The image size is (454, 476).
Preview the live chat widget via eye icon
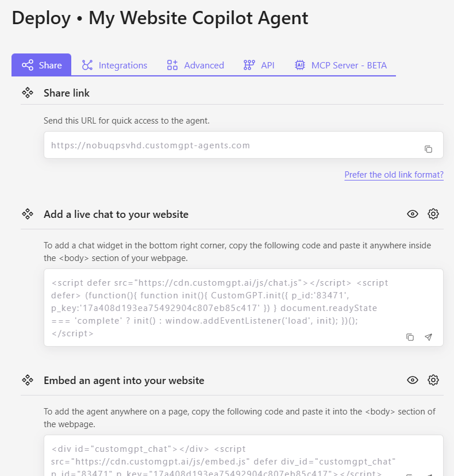point(413,214)
